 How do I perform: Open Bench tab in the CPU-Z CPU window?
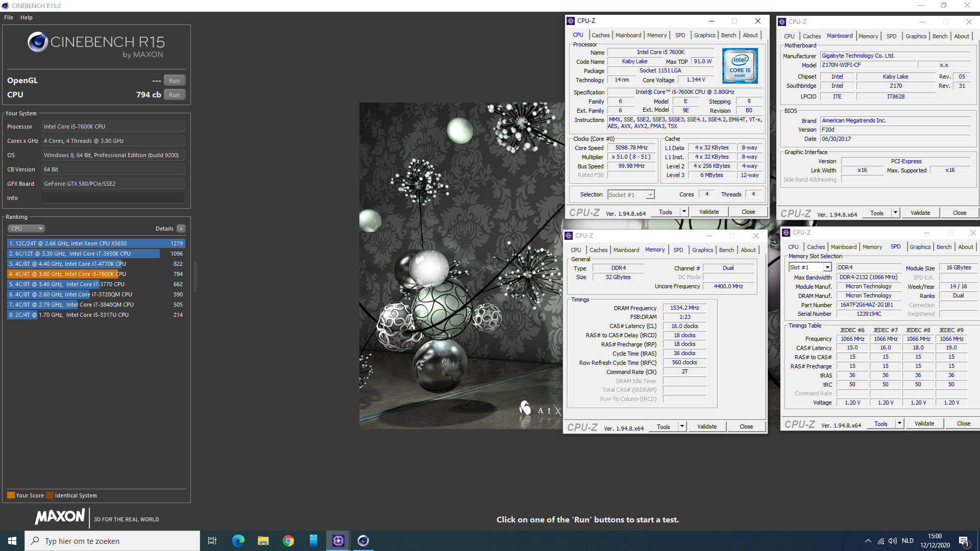pyautogui.click(x=728, y=35)
